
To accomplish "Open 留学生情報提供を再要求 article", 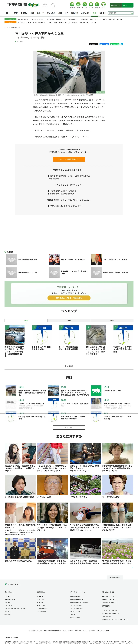I will pos(27,260).
